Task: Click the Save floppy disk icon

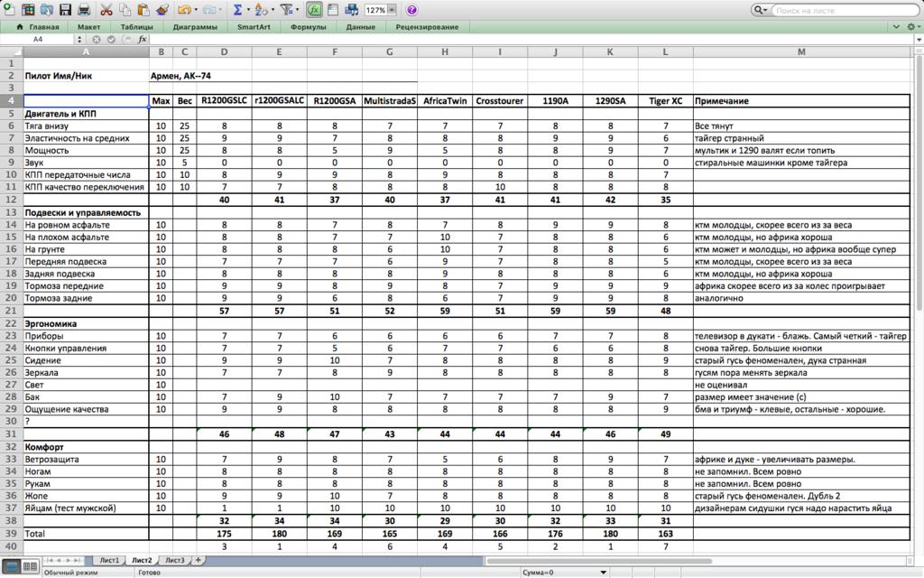Action: (x=65, y=10)
